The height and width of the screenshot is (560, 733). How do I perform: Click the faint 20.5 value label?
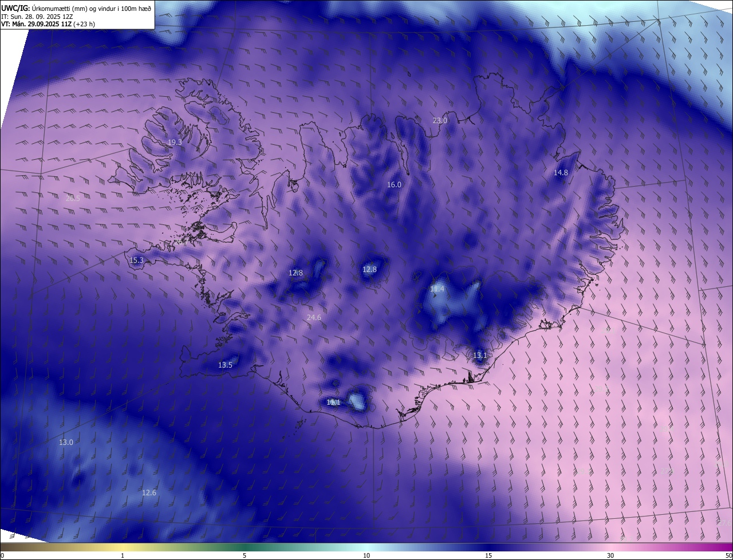click(73, 199)
